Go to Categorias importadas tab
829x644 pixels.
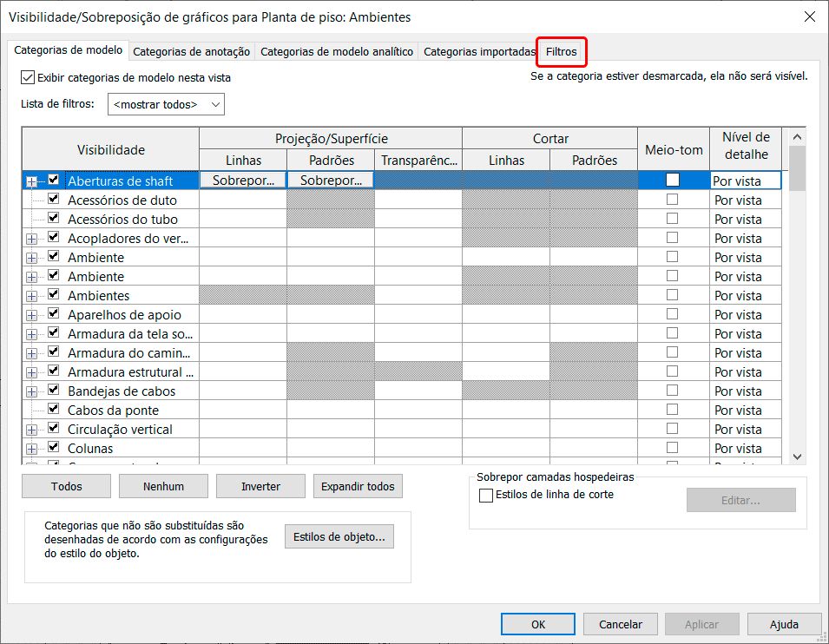pos(479,52)
